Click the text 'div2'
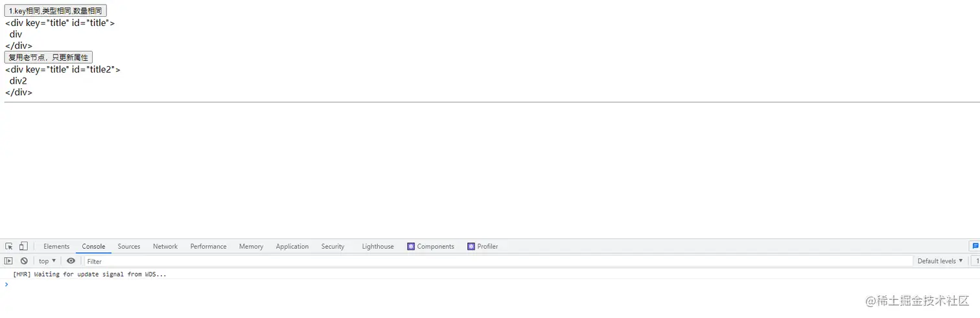The height and width of the screenshot is (318, 980). [18, 81]
